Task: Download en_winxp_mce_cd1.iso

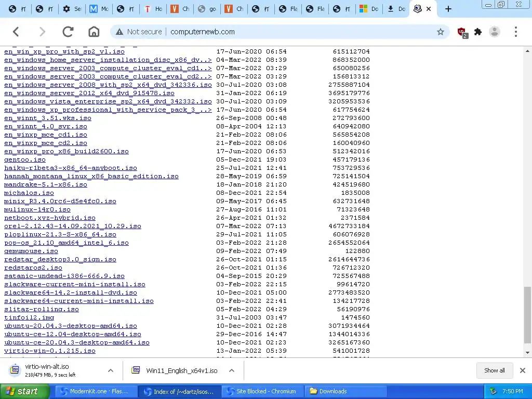Action: pos(46,135)
